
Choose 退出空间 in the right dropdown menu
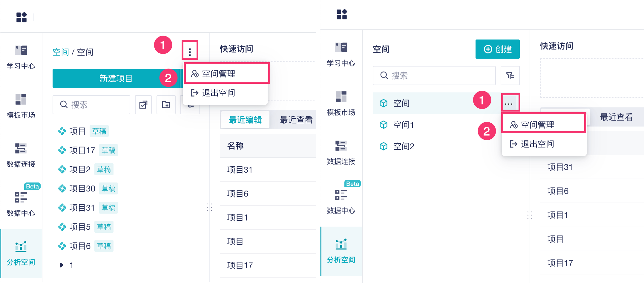[x=537, y=144]
